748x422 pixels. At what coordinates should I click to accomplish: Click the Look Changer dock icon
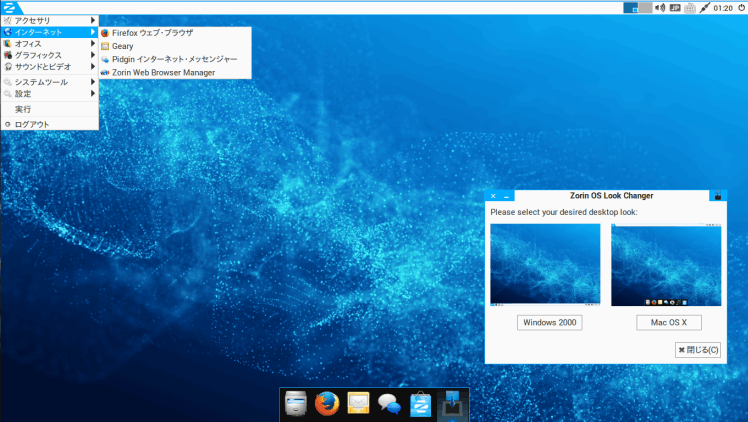coord(452,404)
